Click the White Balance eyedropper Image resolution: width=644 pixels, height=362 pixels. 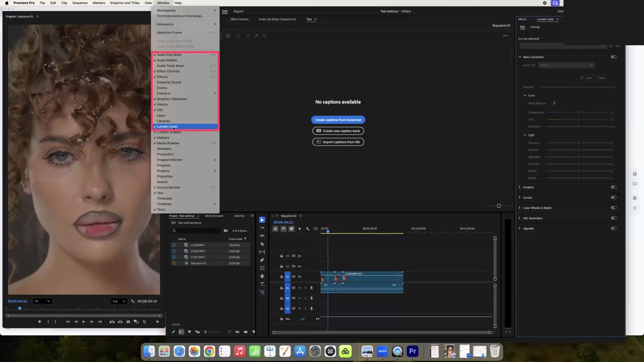pyautogui.click(x=553, y=103)
